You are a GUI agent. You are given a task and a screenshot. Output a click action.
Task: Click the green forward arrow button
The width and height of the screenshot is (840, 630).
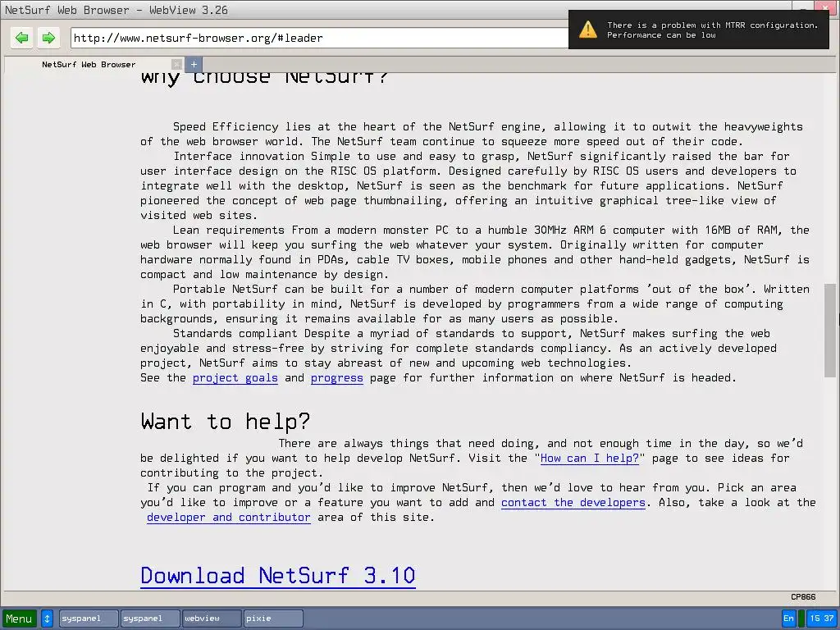48,38
